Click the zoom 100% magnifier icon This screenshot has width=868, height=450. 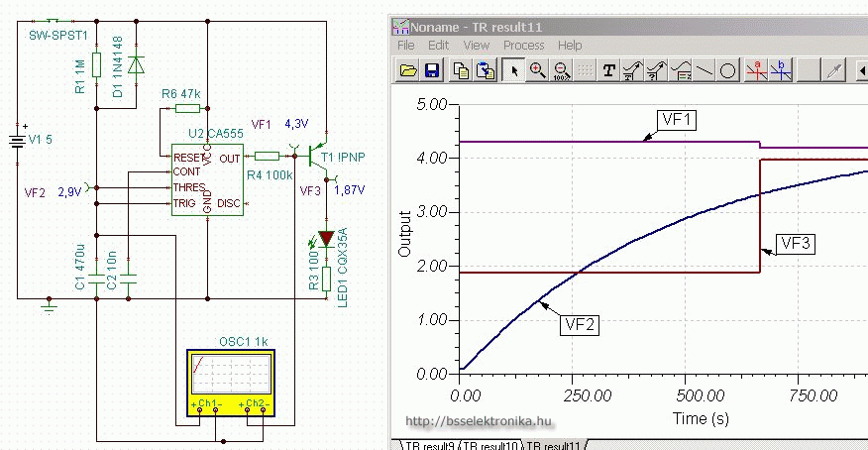pyautogui.click(x=561, y=70)
